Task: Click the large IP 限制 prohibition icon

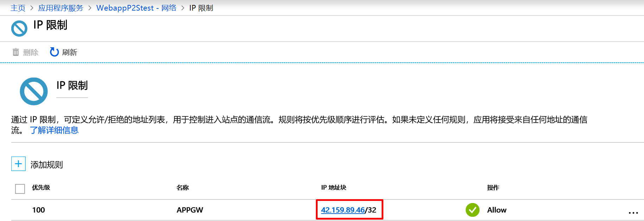Action: 34,91
